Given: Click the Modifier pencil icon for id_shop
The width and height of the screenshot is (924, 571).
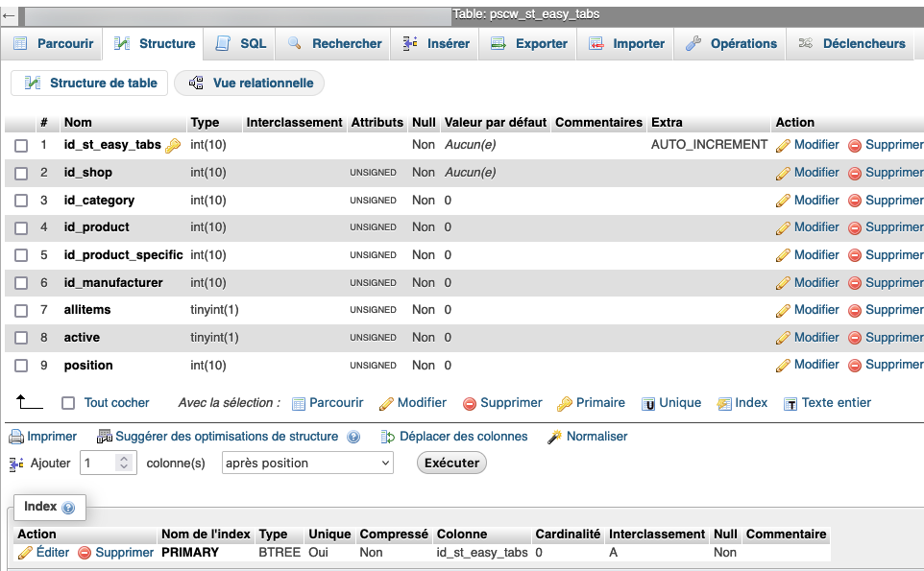Looking at the screenshot, I should 783,172.
